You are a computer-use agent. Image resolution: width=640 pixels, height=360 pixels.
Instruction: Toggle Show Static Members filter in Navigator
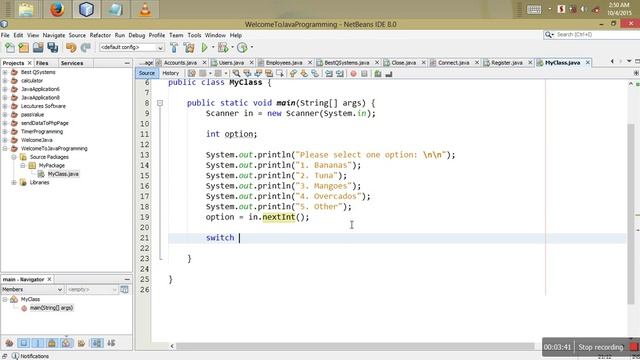pos(38,343)
